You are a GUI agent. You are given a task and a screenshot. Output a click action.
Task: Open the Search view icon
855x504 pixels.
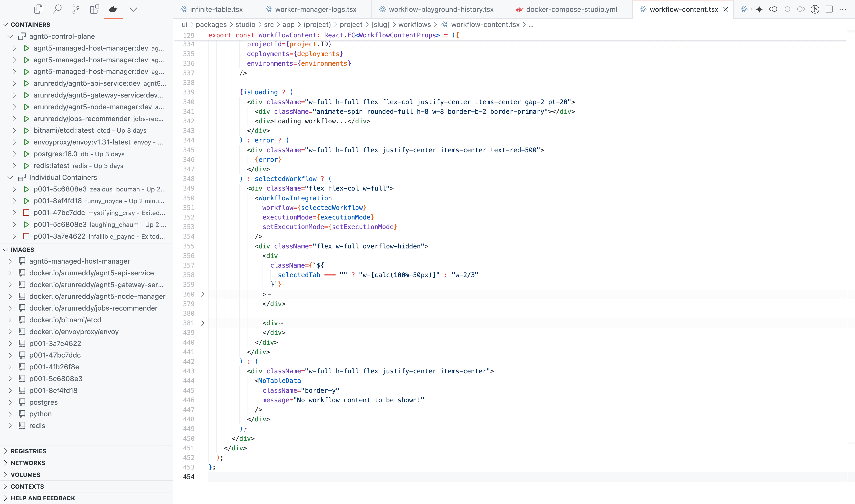click(57, 9)
